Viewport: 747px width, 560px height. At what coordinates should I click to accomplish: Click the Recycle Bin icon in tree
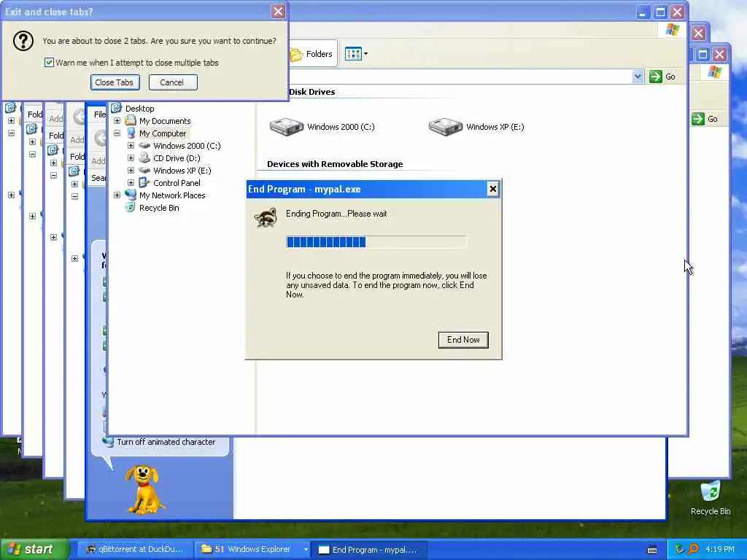130,207
